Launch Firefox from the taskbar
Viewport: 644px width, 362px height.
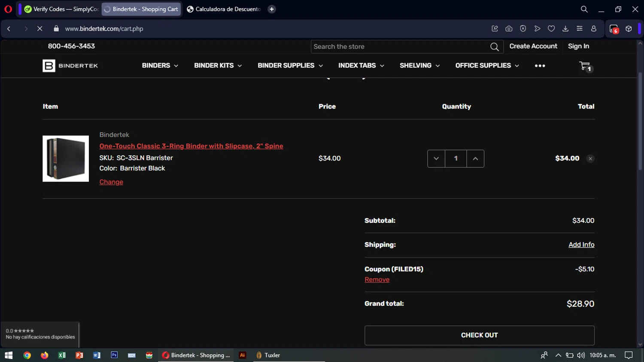pyautogui.click(x=45, y=355)
